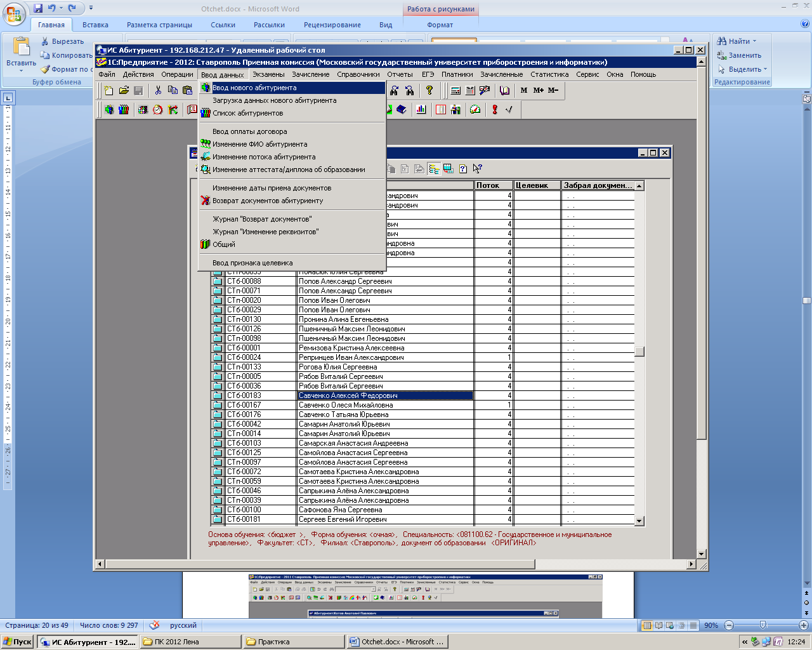Select 'Ввод нового абитуриента' menu entry
Viewport: 812px width, 650px height.
tap(292, 88)
